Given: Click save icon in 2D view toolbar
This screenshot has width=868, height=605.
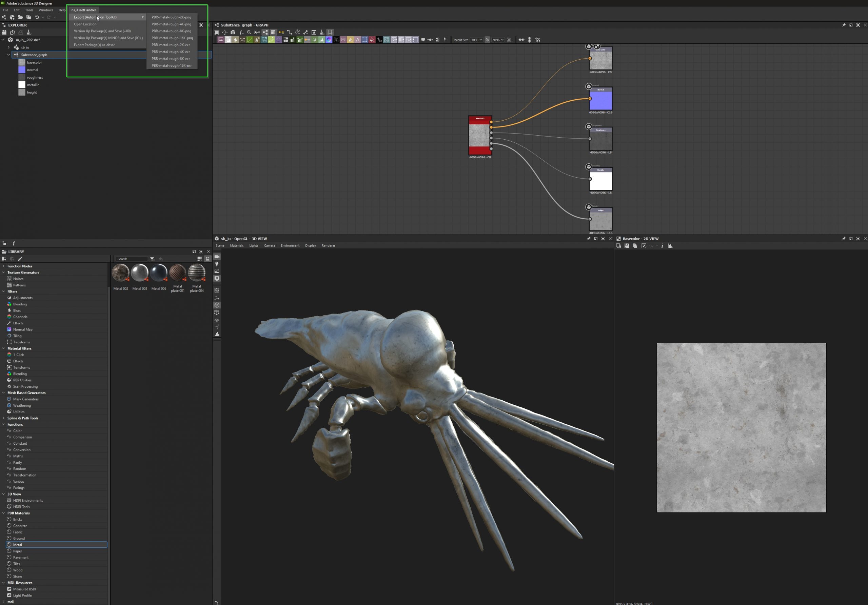Looking at the screenshot, I should pyautogui.click(x=627, y=246).
